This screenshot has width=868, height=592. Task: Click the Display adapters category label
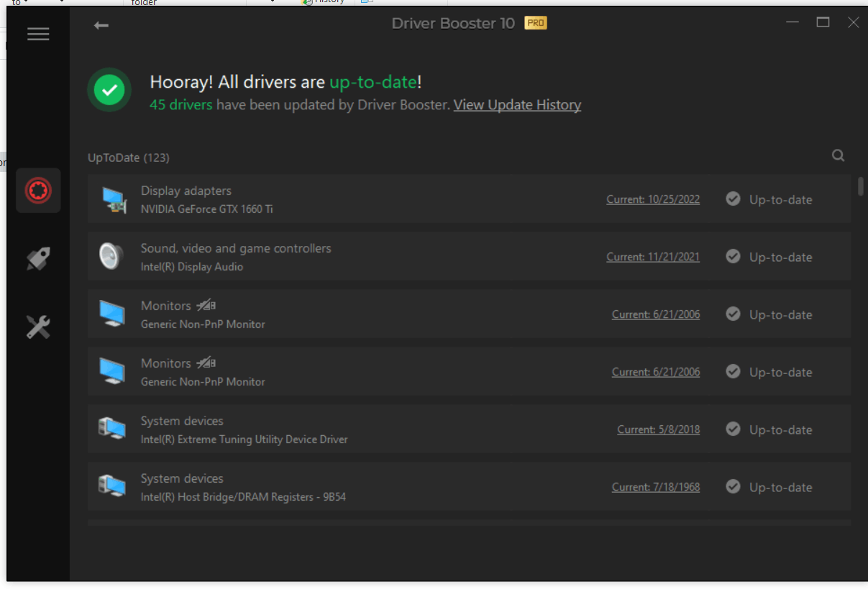(x=186, y=191)
